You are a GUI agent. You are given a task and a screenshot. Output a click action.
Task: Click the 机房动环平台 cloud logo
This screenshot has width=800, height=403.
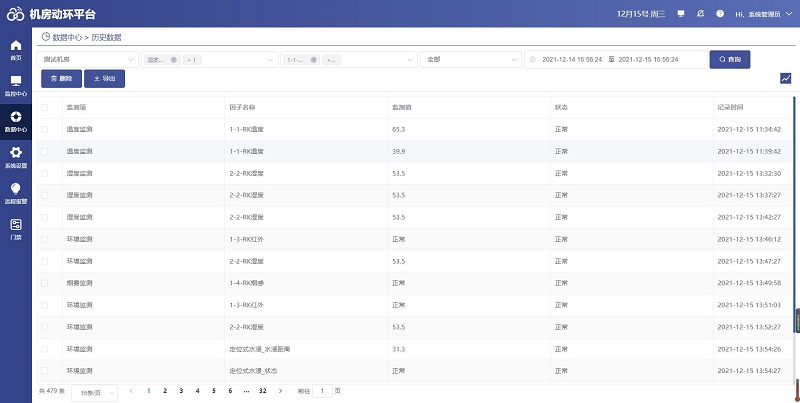tap(15, 14)
